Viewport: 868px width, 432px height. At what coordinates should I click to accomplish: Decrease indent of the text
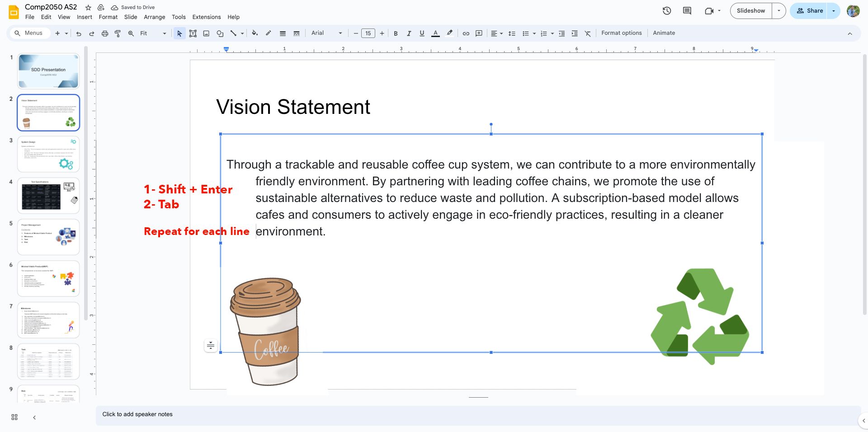click(x=561, y=33)
